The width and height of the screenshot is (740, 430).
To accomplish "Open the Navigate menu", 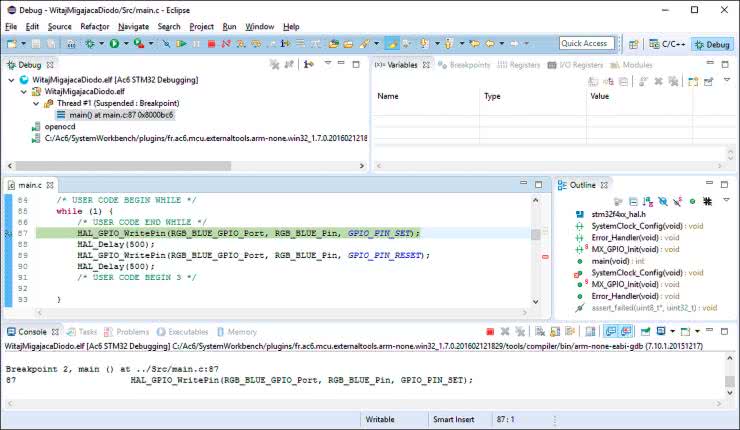I will coord(133,26).
